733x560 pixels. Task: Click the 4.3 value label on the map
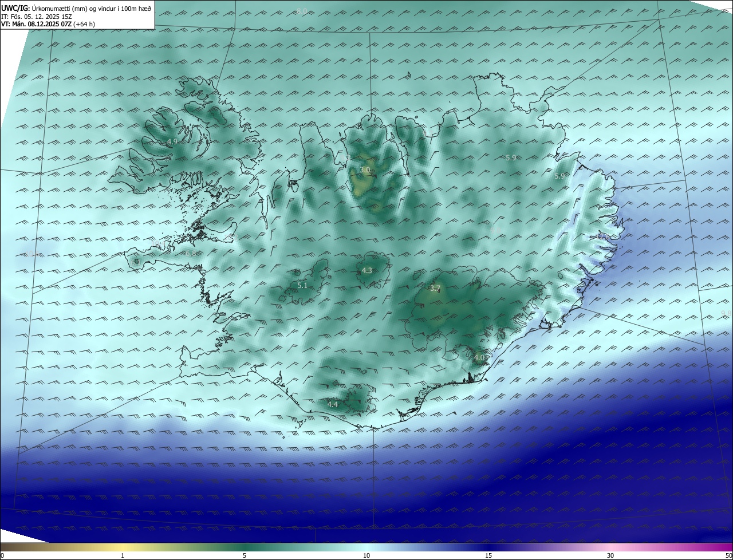pyautogui.click(x=367, y=270)
